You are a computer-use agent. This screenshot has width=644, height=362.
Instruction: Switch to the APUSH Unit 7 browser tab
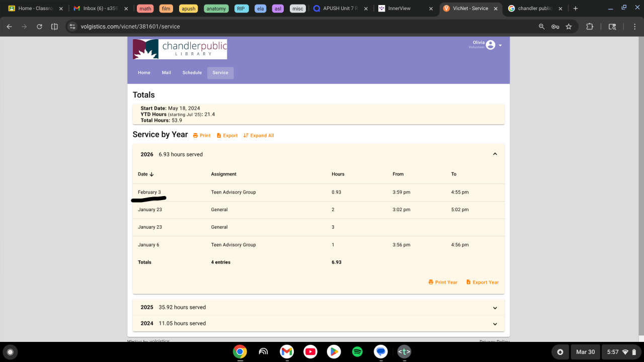click(341, 9)
